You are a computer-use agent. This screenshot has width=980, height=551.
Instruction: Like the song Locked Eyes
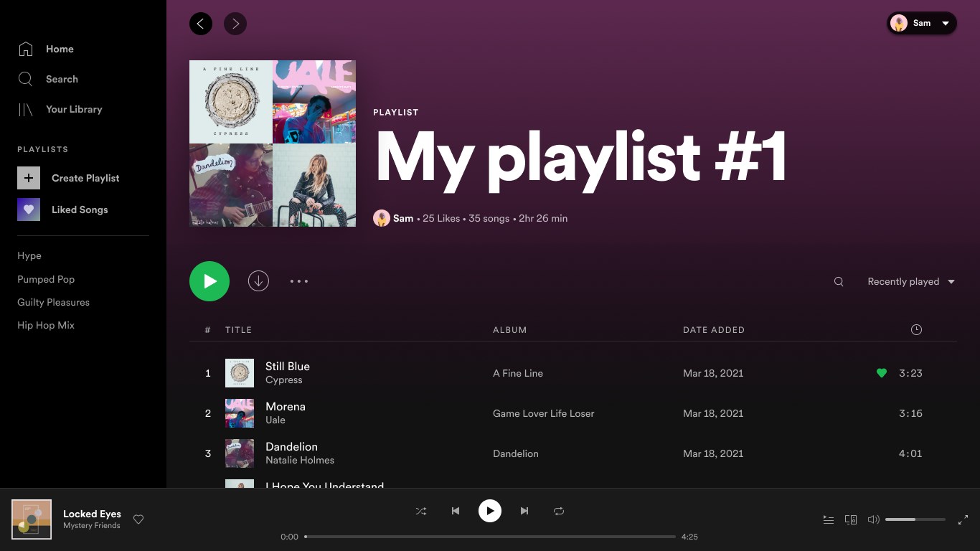(138, 519)
